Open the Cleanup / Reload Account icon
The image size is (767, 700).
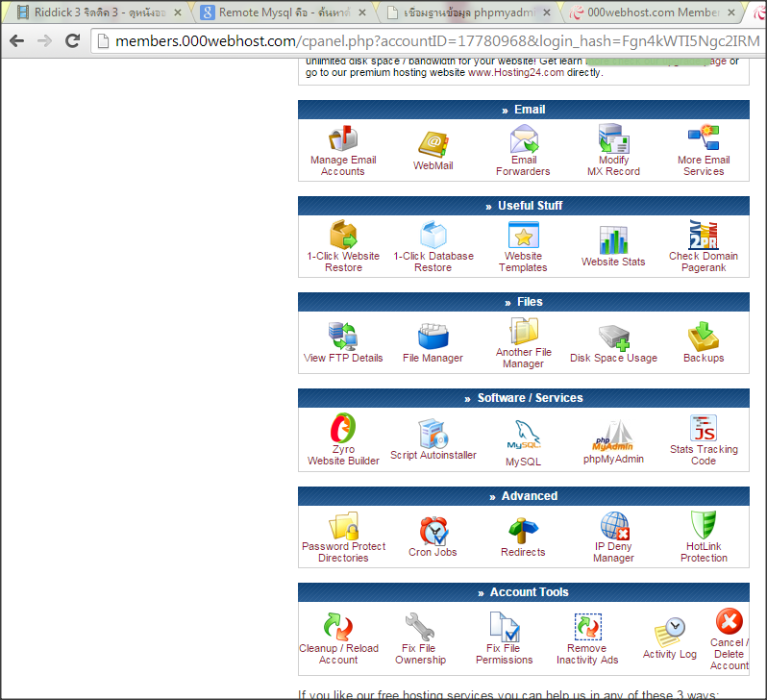click(x=338, y=627)
